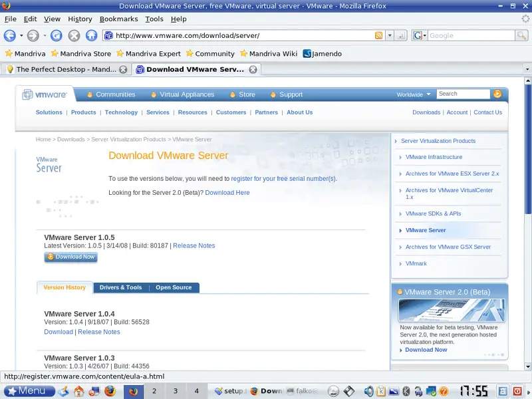
Task: Select the Version History tab
Action: tap(65, 287)
